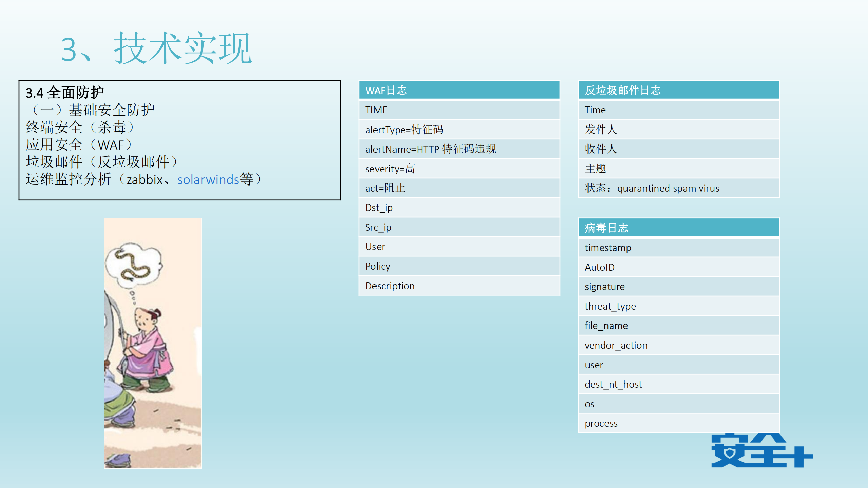
Task: Select the severity=高 row in WAF日志
Action: click(458, 169)
